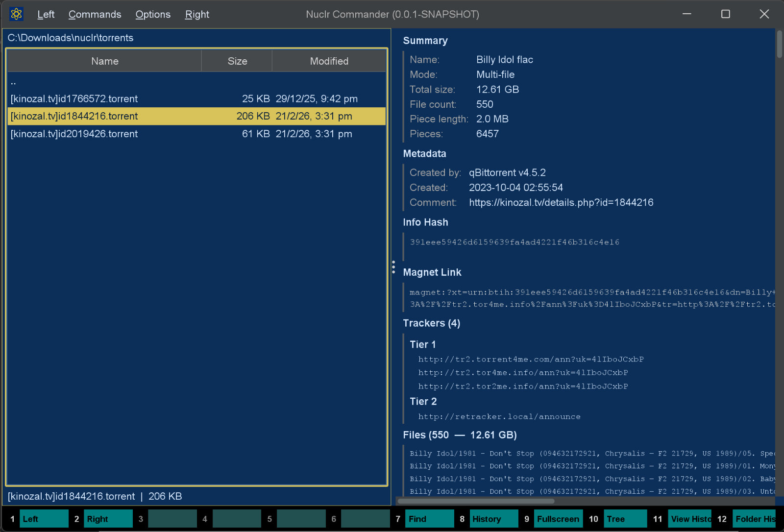Image resolution: width=784 pixels, height=532 pixels.
Task: Maximize the Nuclr Commander window
Action: [725, 14]
